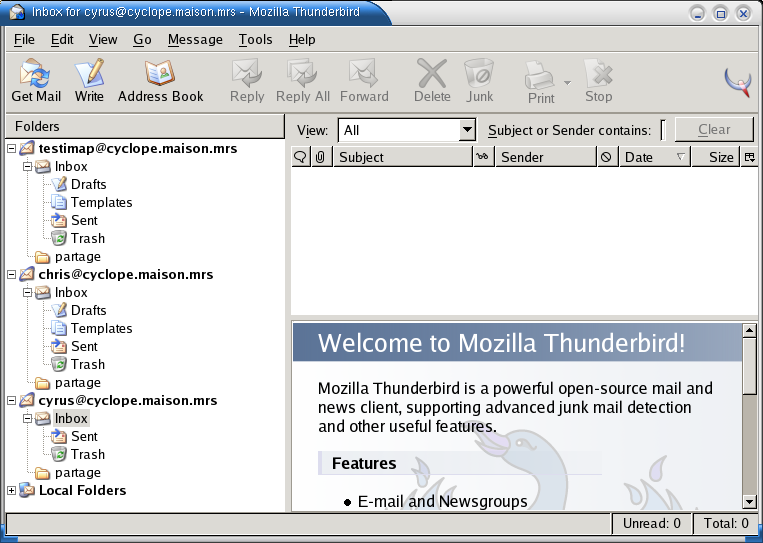Screen dimensions: 763x543
Task: Sort messages by Sender column
Action: [x=545, y=157]
